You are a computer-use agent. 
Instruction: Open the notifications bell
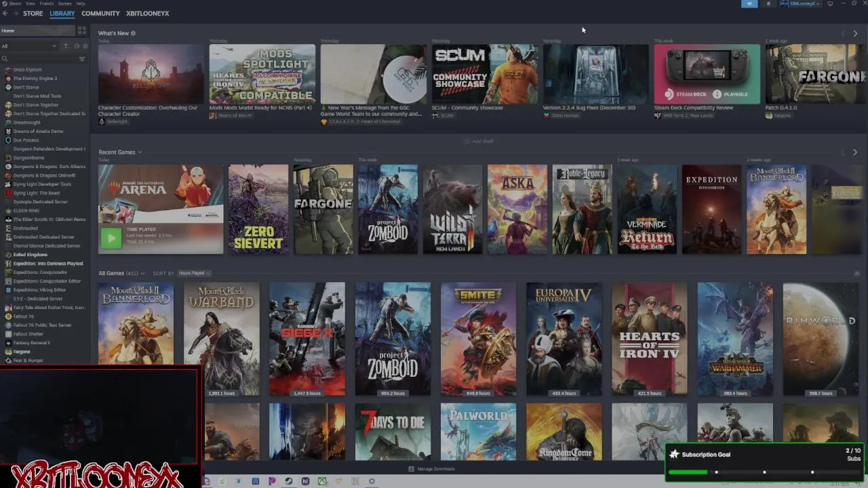(768, 3)
